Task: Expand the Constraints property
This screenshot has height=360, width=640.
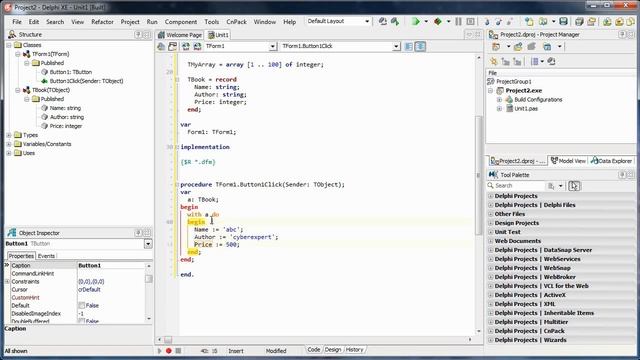Action: pyautogui.click(x=7, y=282)
